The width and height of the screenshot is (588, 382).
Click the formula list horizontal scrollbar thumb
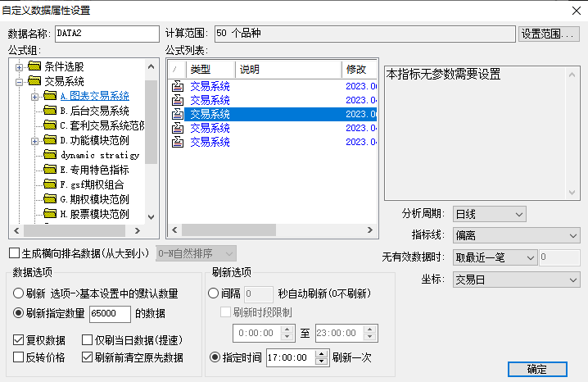[228, 230]
